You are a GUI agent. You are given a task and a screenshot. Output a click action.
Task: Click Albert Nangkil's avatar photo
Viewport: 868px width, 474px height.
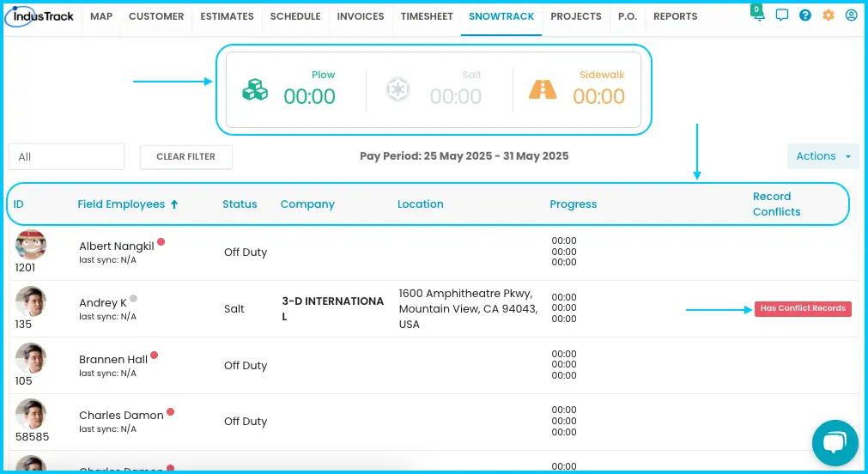30,245
